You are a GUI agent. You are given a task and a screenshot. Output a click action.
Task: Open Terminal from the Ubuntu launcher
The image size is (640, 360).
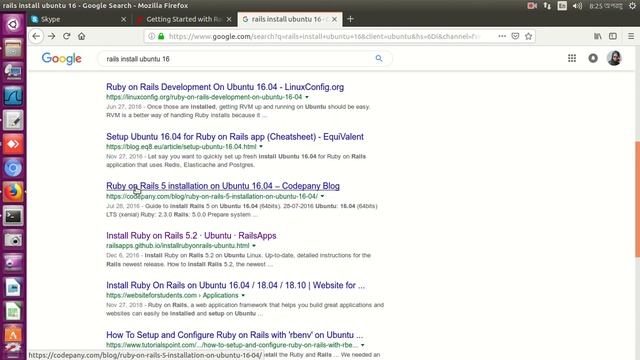tap(13, 216)
